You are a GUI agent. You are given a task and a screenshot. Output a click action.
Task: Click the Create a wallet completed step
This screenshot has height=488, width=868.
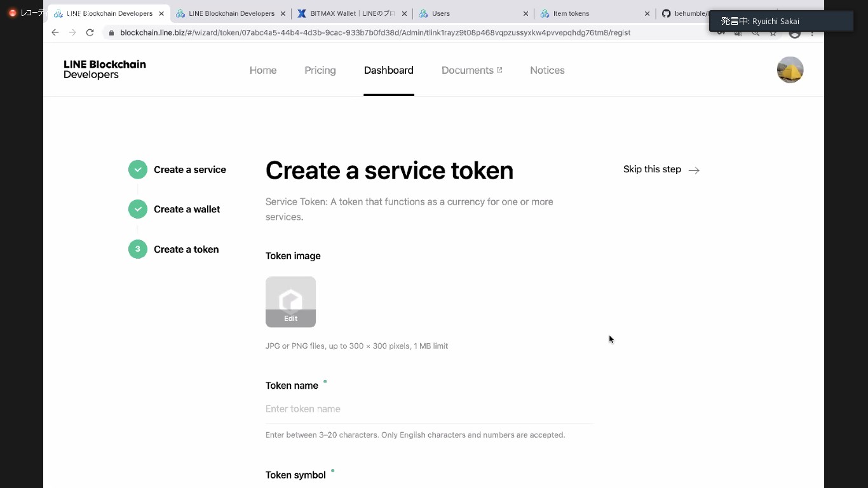[x=138, y=209]
